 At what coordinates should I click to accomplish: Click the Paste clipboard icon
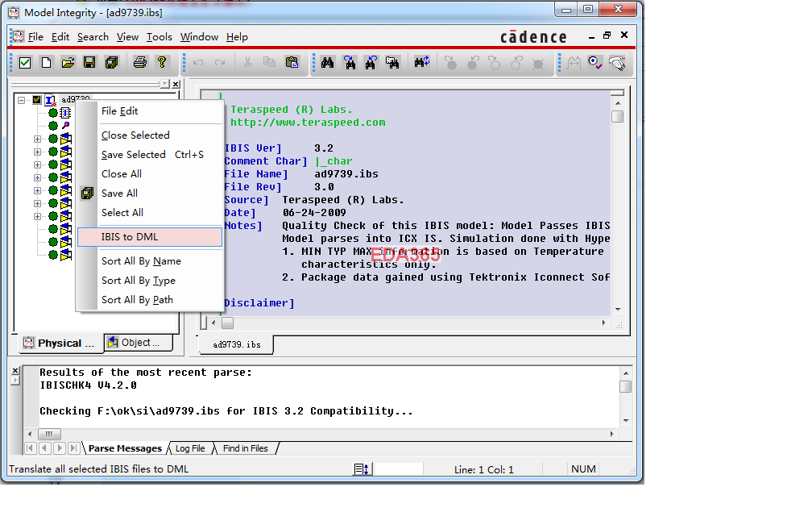292,63
